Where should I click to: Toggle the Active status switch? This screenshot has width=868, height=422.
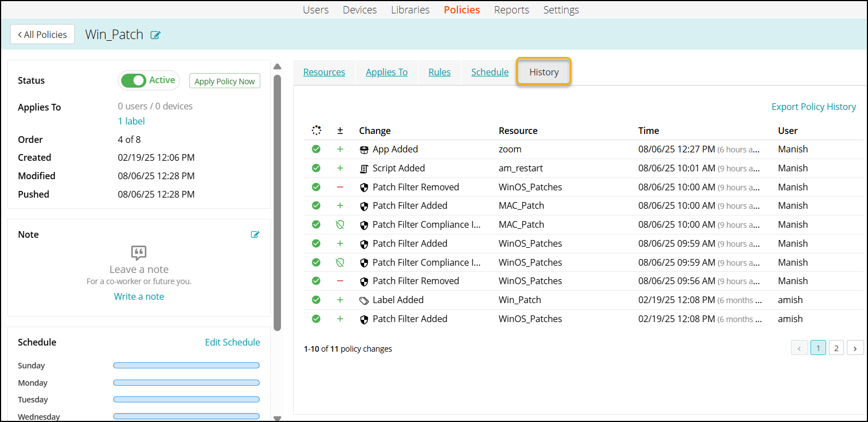pos(134,81)
